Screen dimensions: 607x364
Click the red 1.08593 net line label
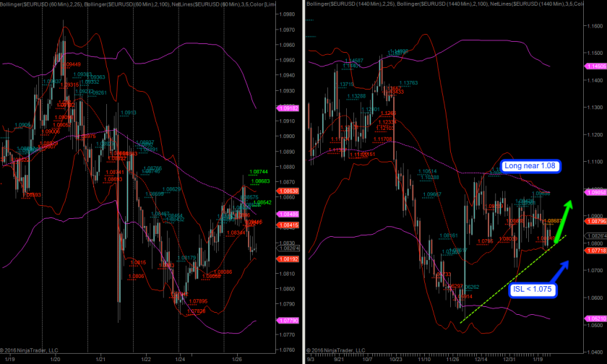click(x=31, y=195)
